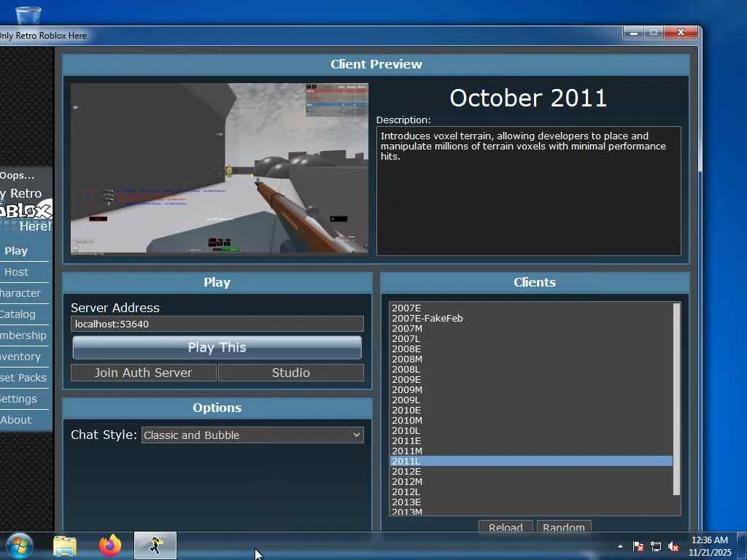Pick a Random client
Screen dimensions: 747x560
point(564,526)
